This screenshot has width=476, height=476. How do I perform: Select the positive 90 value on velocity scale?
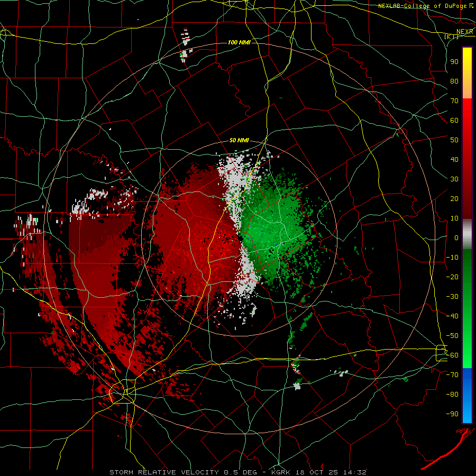click(454, 62)
